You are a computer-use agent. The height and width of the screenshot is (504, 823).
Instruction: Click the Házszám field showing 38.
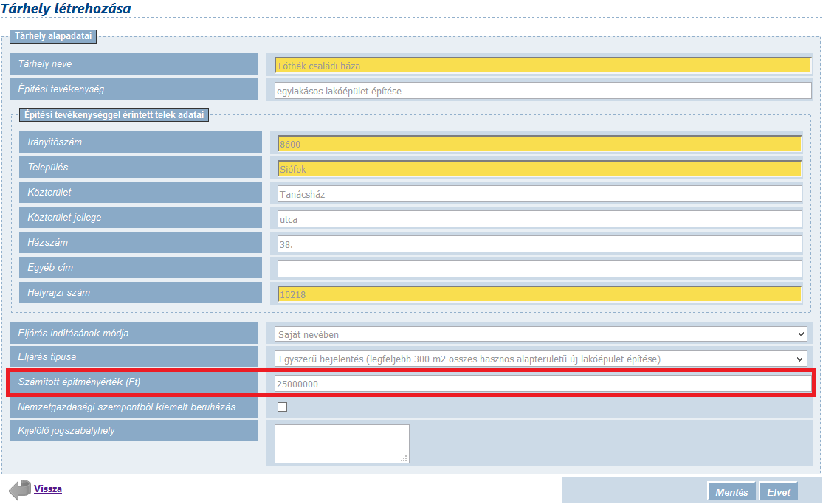(x=540, y=244)
